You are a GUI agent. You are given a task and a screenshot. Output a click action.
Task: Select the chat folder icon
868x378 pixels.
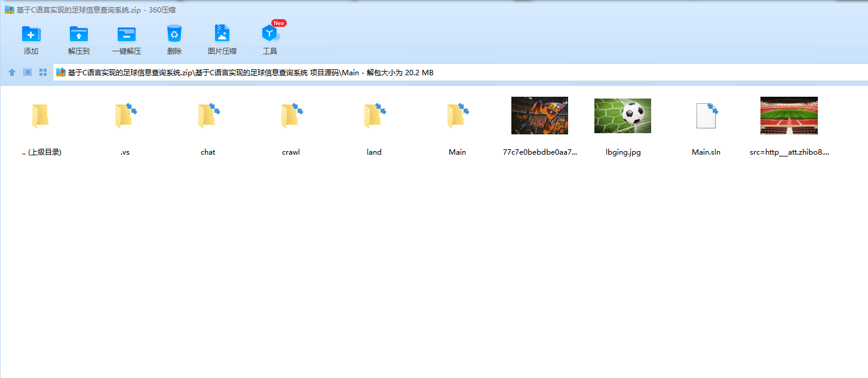[x=208, y=116]
